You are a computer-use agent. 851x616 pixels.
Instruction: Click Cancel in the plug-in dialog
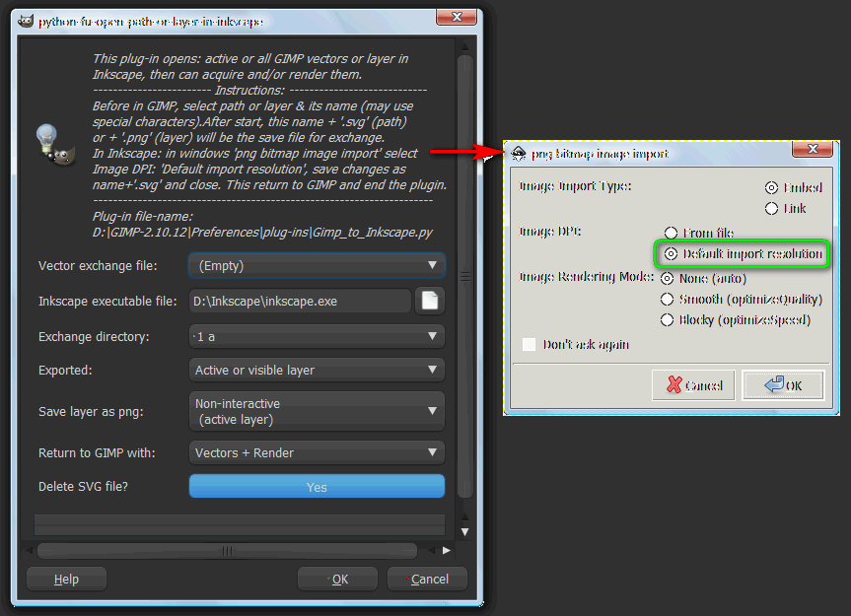(427, 580)
